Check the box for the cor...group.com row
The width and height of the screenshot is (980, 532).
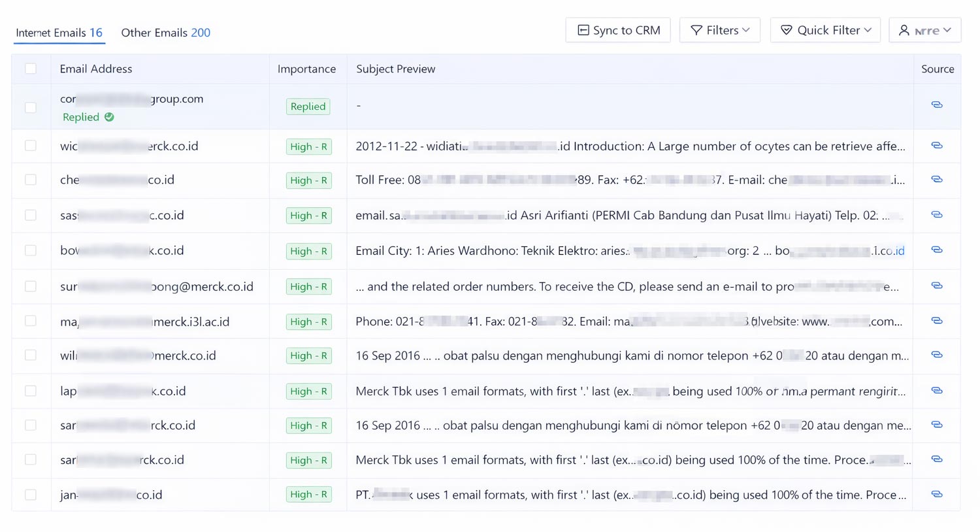31,107
